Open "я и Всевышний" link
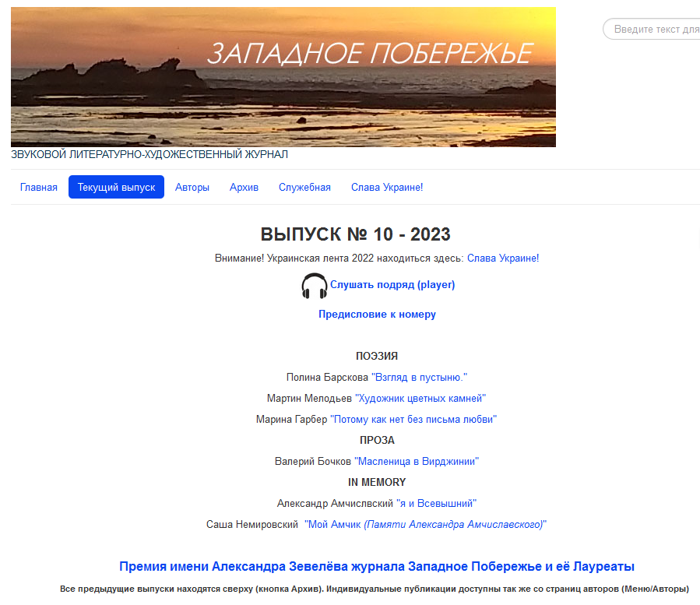 click(x=436, y=503)
